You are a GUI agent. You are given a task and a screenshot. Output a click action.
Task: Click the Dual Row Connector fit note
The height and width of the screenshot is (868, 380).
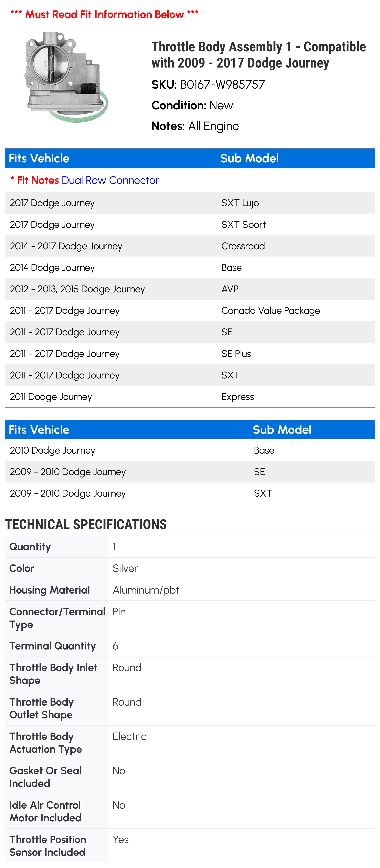pyautogui.click(x=110, y=180)
